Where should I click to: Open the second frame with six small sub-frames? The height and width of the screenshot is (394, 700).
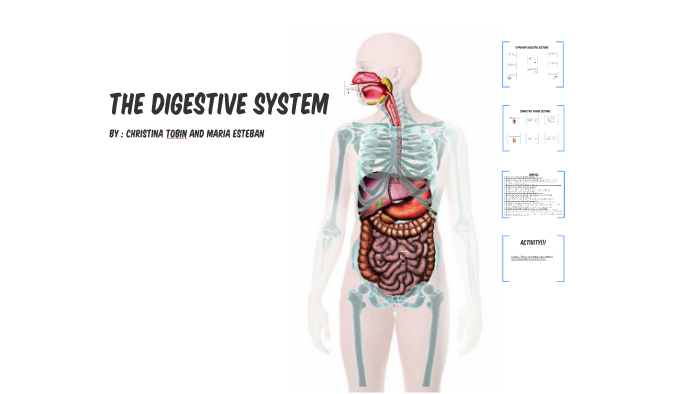pos(533,128)
